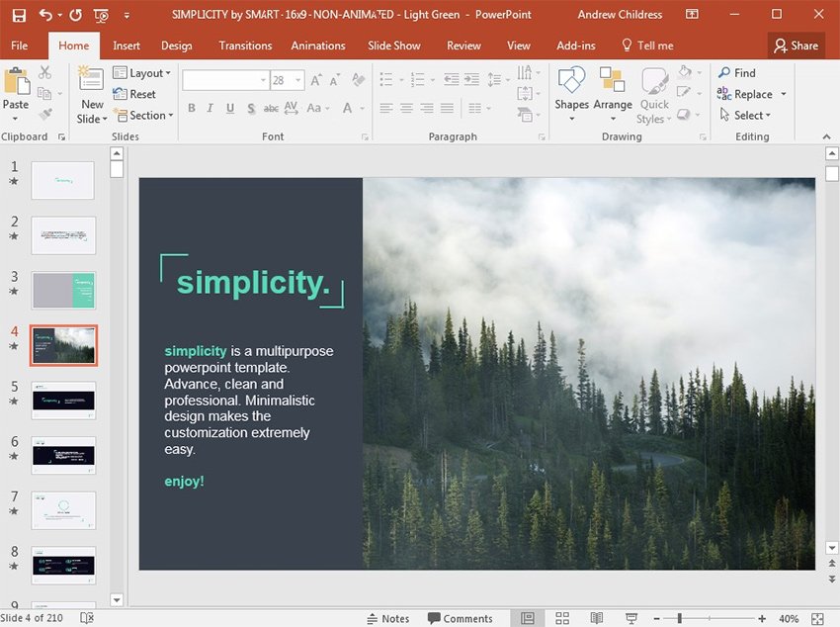The width and height of the screenshot is (840, 627).
Task: Click the New Slide icon
Action: pyautogui.click(x=92, y=80)
